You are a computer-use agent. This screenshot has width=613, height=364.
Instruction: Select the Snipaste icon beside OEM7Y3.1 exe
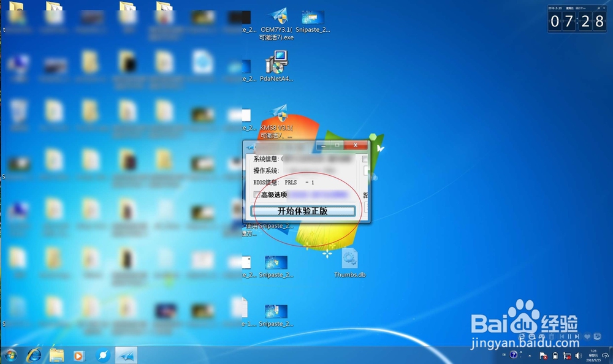313,21
